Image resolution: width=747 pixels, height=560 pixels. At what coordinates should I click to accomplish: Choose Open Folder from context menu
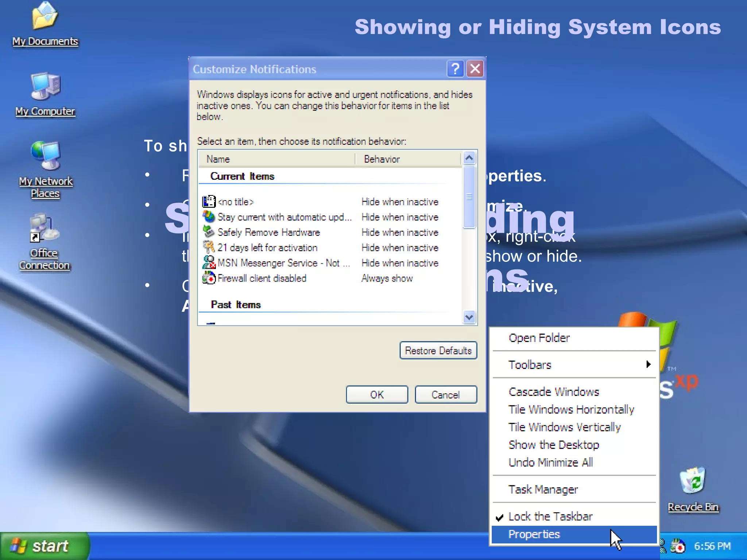(x=574, y=338)
